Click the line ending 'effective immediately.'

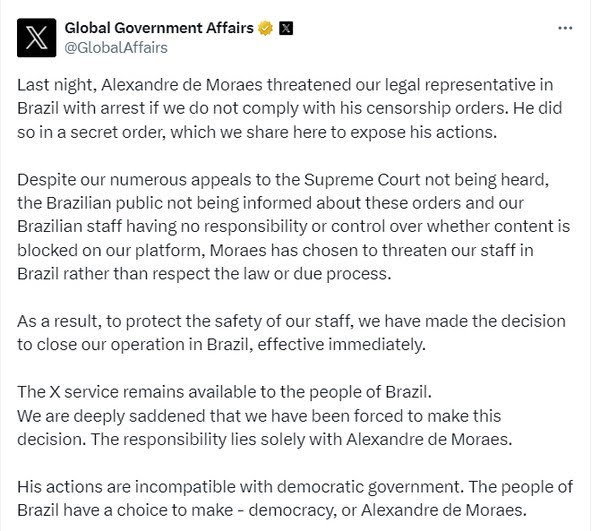tap(222, 345)
